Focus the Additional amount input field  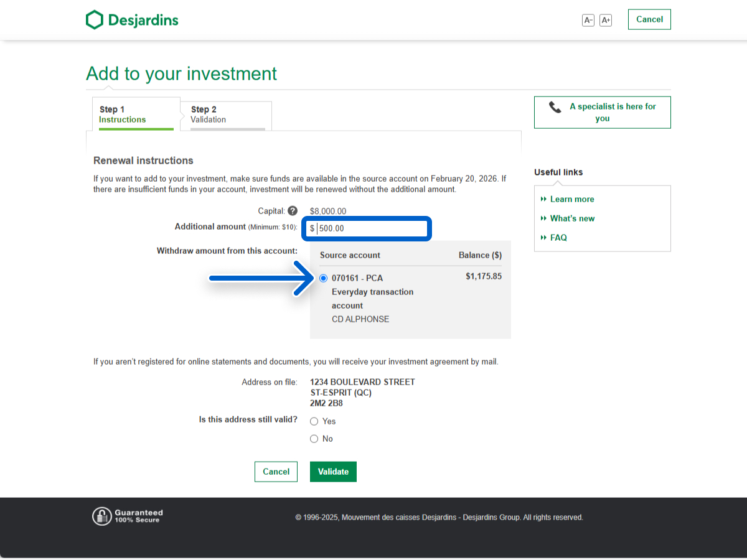[x=370, y=228]
